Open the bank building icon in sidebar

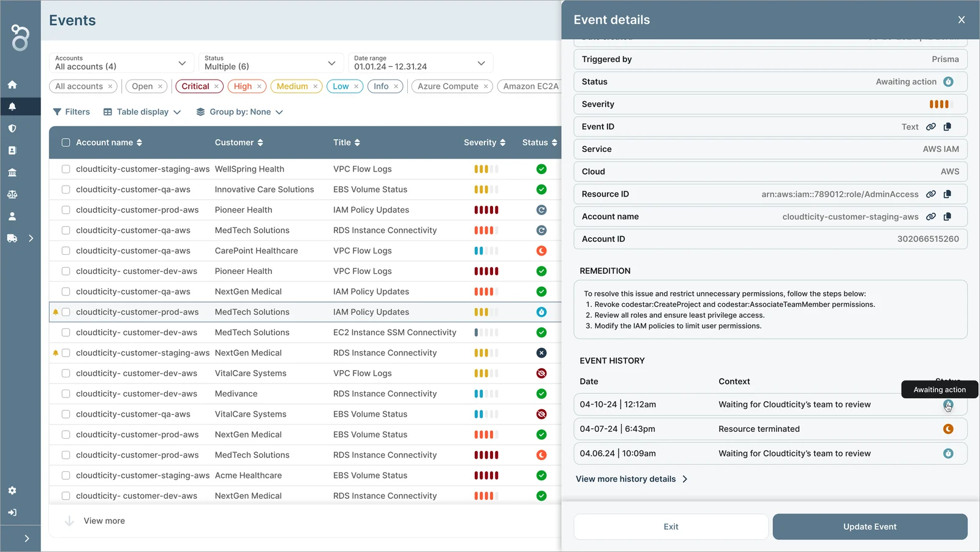(12, 173)
